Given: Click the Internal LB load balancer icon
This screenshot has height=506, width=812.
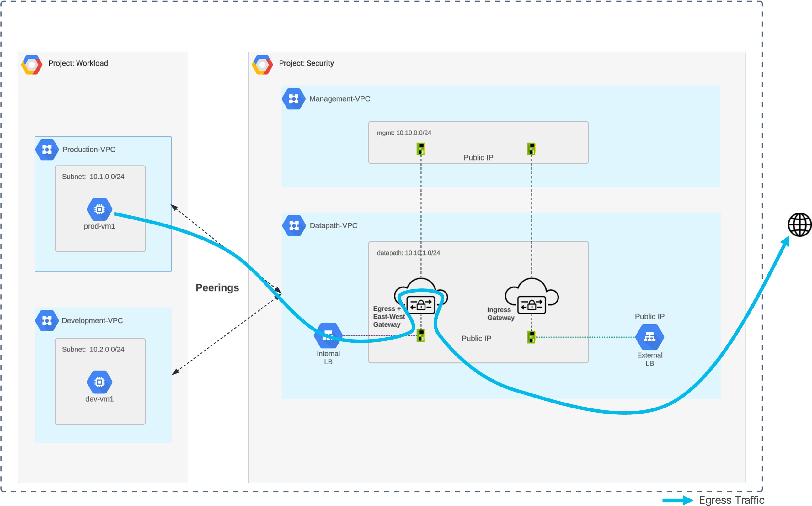Looking at the screenshot, I should click(x=328, y=335).
